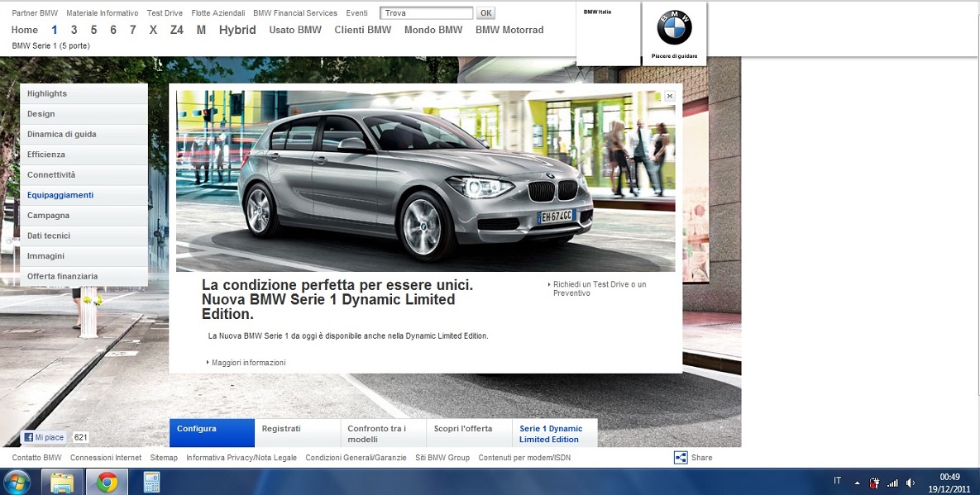
Task: Select Series 1 in main navigation
Action: (55, 30)
